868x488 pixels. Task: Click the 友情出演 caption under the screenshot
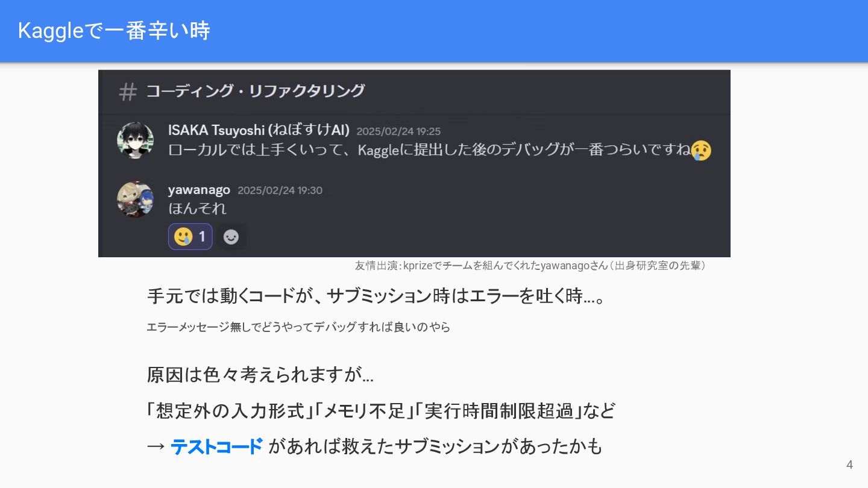point(530,266)
